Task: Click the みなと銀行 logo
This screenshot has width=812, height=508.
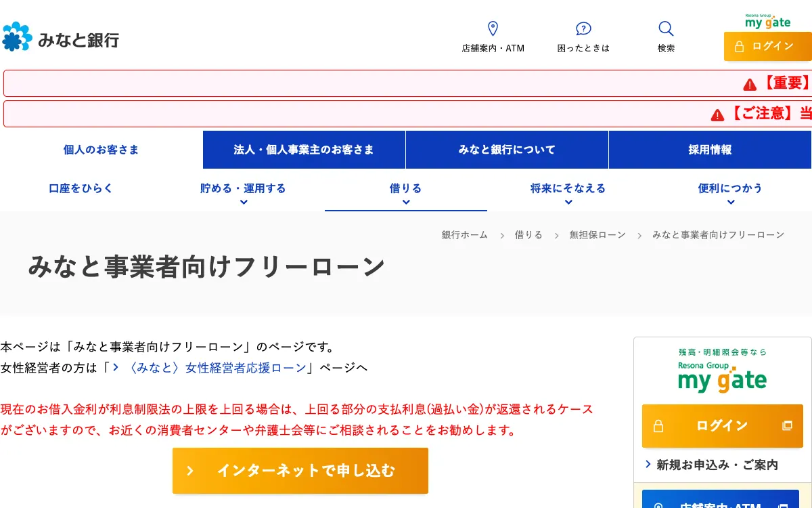Action: click(61, 37)
